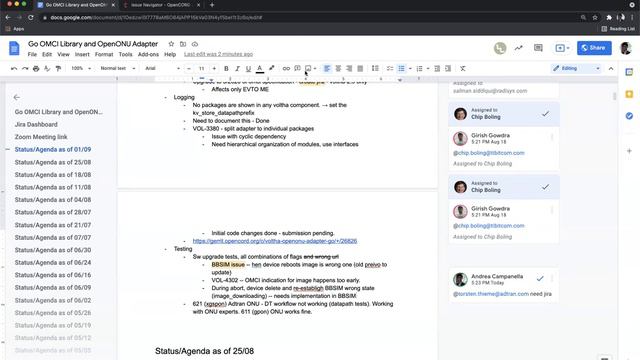Click the Line spacing icon
Viewport: 640px width, 360px height.
coord(375,69)
